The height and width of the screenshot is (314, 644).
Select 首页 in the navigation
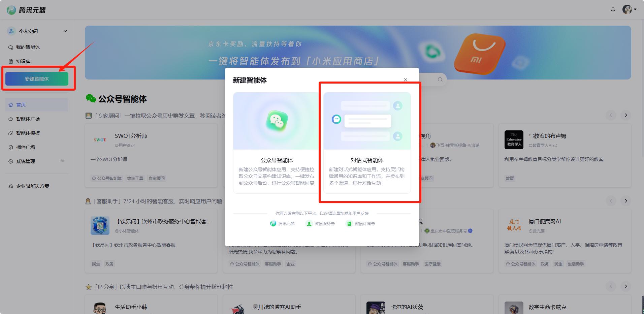point(21,104)
